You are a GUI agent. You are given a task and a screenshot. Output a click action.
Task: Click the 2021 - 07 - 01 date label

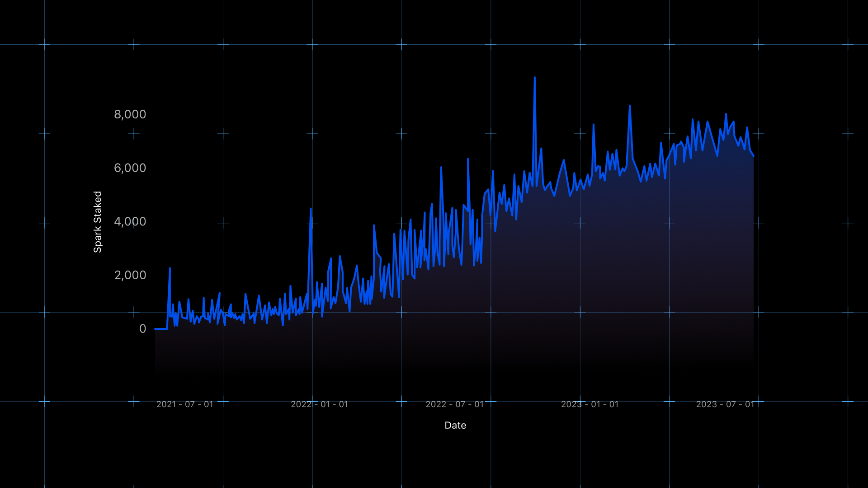coord(184,404)
